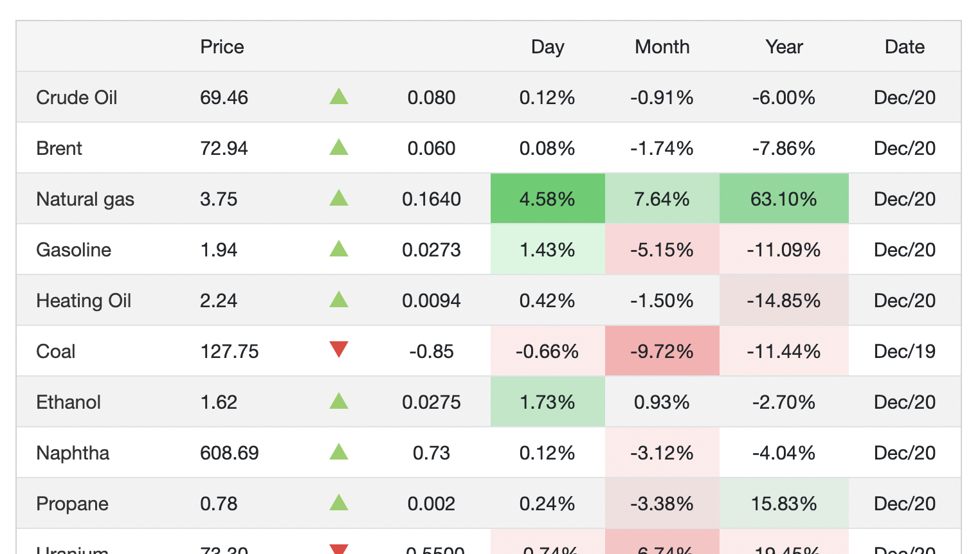
Task: Click Gasoline day change 1.43%
Action: [x=547, y=249]
